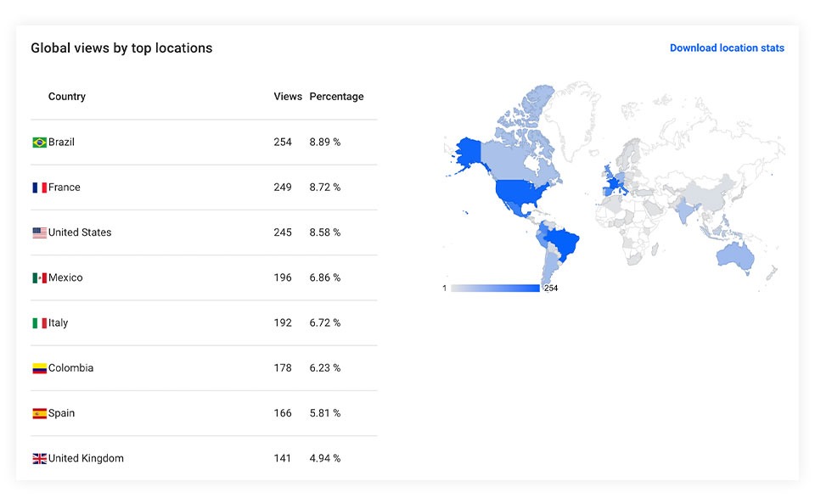Click the United Kingdom flag icon

[x=40, y=459]
